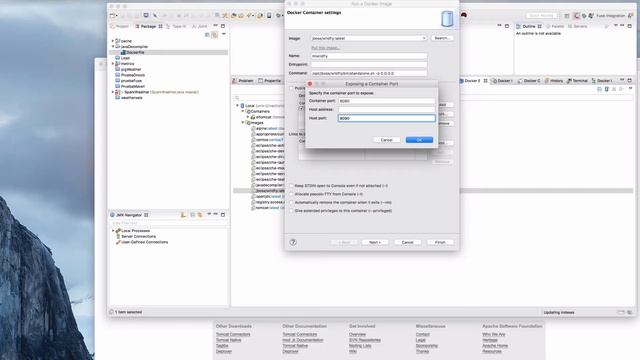Switch to Project Explorer tab
Viewport: 640px width, 360px height.
coord(119,26)
